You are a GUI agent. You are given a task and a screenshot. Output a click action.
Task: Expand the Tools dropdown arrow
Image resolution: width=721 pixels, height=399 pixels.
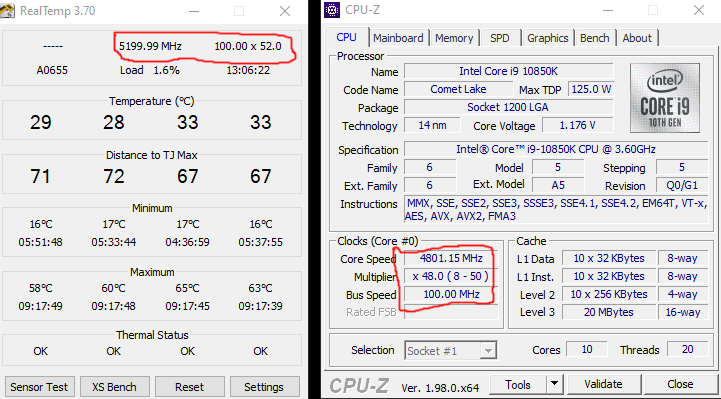pos(555,384)
